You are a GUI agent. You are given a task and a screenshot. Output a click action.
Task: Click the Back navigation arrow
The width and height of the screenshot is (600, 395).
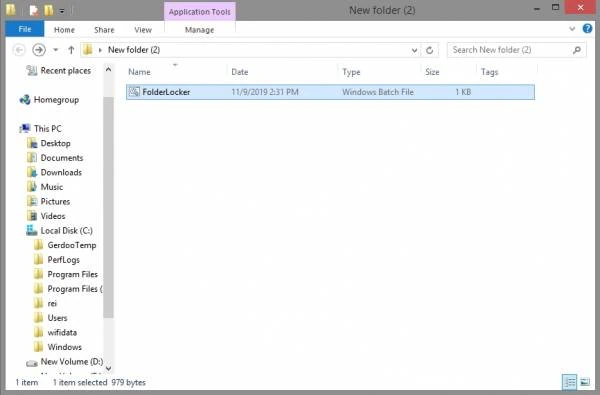19,50
